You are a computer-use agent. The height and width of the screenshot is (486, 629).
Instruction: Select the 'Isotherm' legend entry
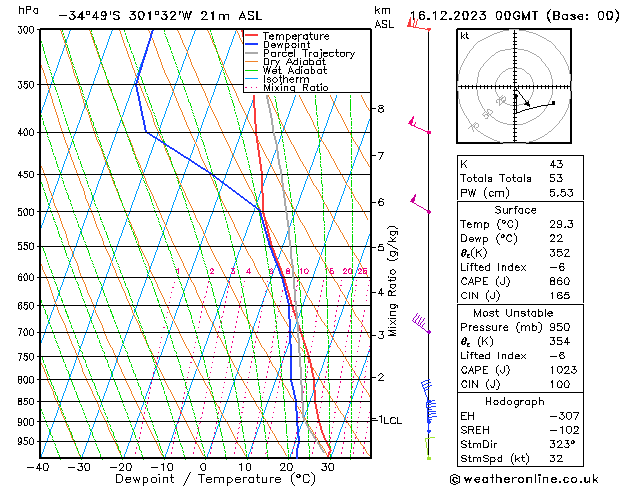pos(286,79)
